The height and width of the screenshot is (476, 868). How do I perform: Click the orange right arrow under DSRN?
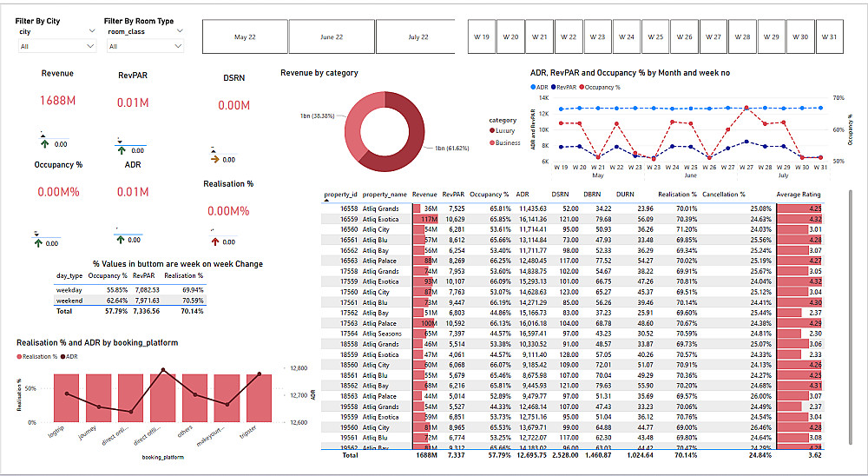[x=215, y=160]
